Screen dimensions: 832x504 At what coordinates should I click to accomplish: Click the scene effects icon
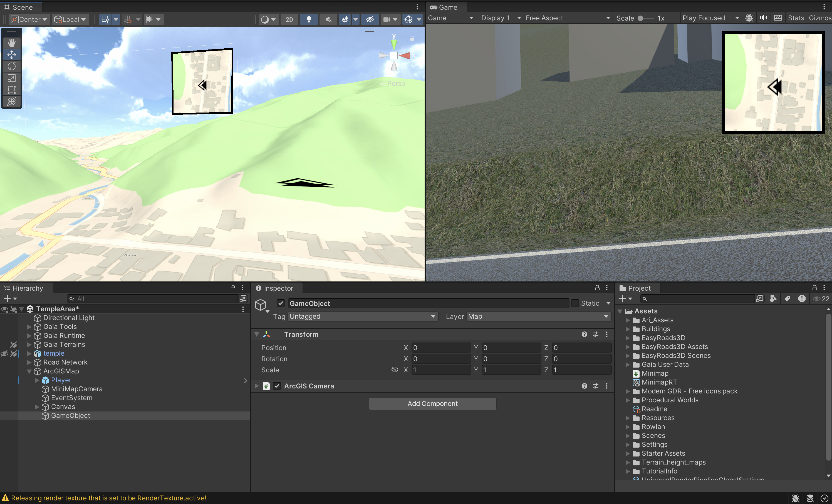click(345, 19)
